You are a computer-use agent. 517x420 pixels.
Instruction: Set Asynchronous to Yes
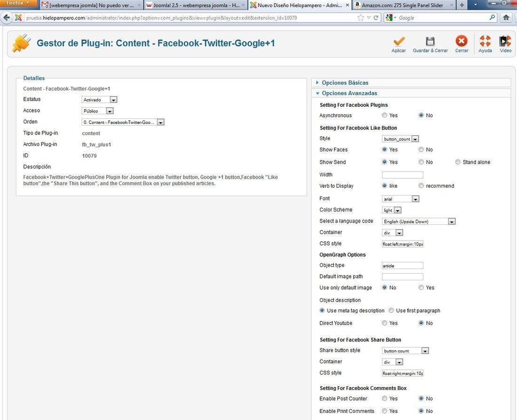384,115
